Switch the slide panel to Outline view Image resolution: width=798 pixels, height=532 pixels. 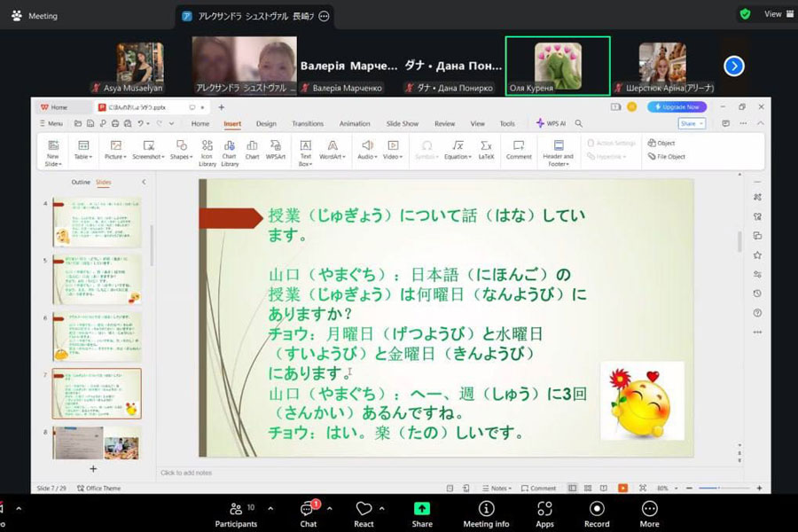[81, 183]
